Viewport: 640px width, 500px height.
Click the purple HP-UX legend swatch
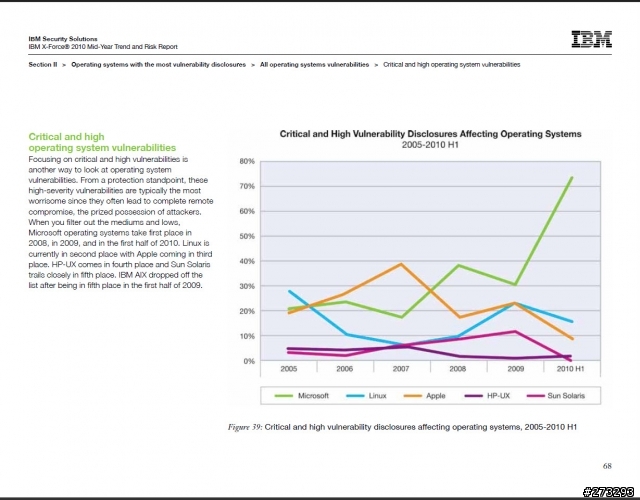tap(473, 396)
